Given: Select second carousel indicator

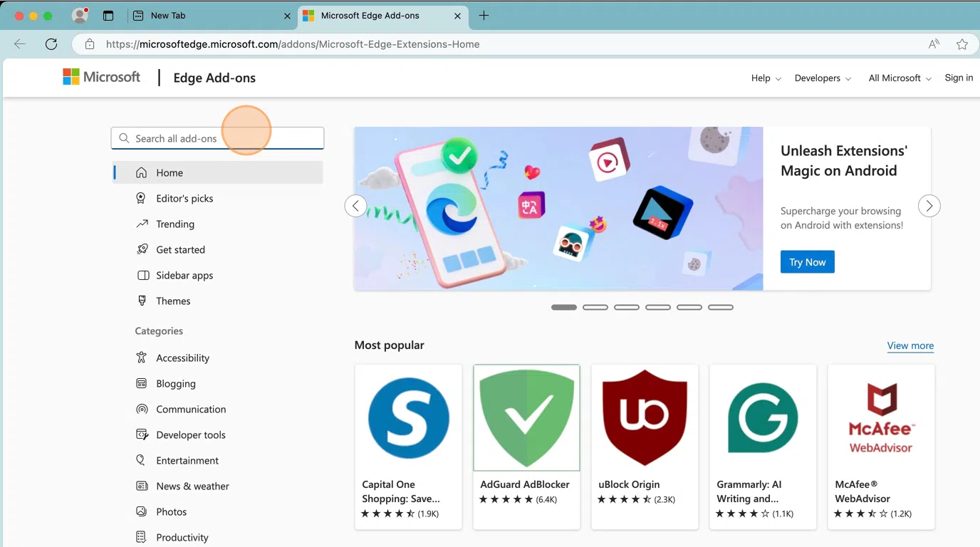Looking at the screenshot, I should point(595,307).
